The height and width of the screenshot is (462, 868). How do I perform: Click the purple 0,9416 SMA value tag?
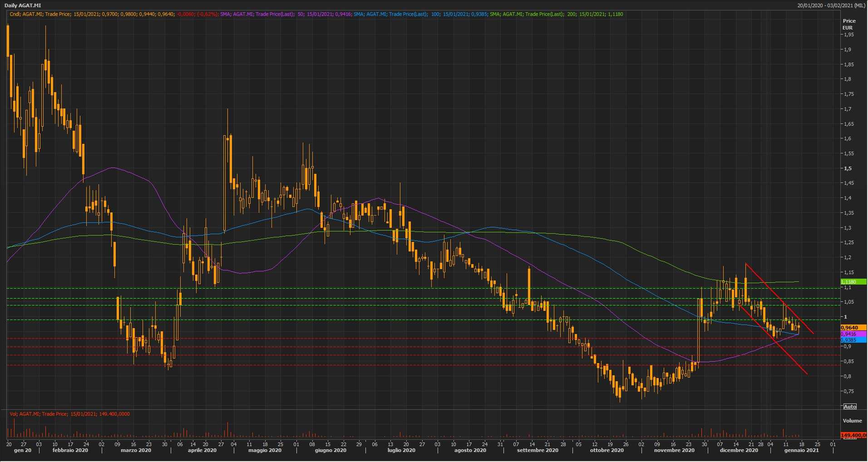(x=853, y=334)
